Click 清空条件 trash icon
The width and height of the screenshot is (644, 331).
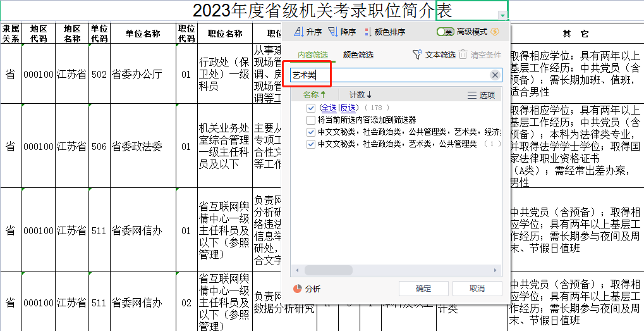click(463, 54)
